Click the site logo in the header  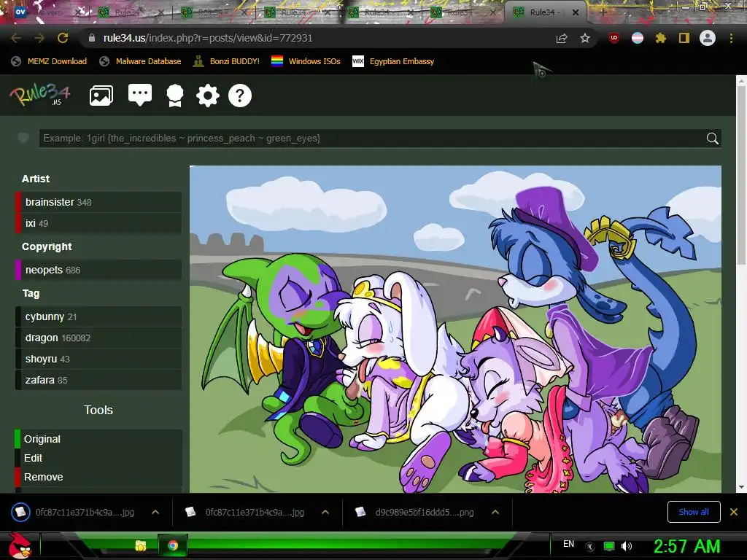pyautogui.click(x=40, y=94)
